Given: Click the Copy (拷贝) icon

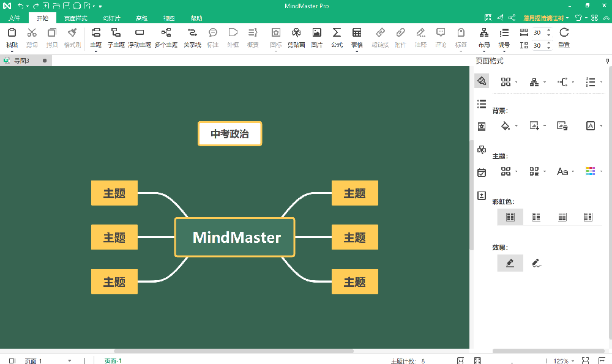Looking at the screenshot, I should click(x=52, y=33).
